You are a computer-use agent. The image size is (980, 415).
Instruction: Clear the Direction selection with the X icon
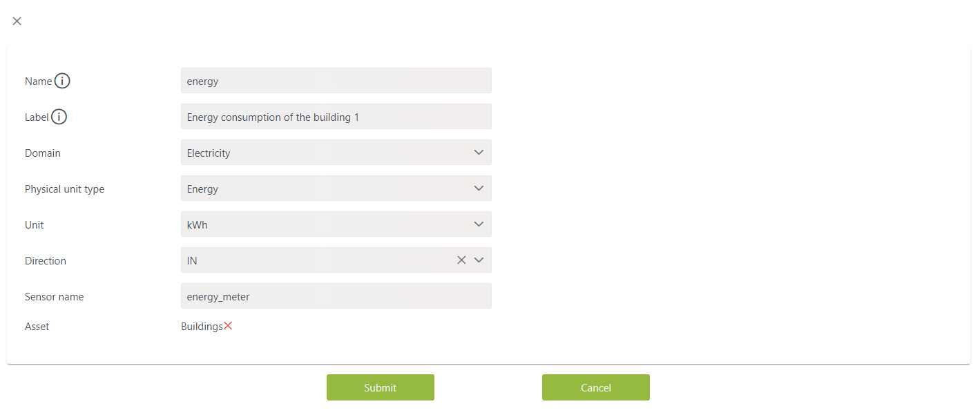click(x=461, y=260)
